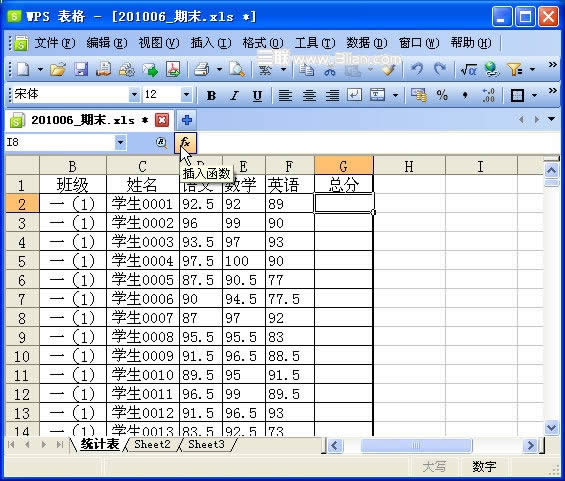Switch to the Sheet2 tab
The width and height of the screenshot is (565, 481).
pyautogui.click(x=152, y=444)
